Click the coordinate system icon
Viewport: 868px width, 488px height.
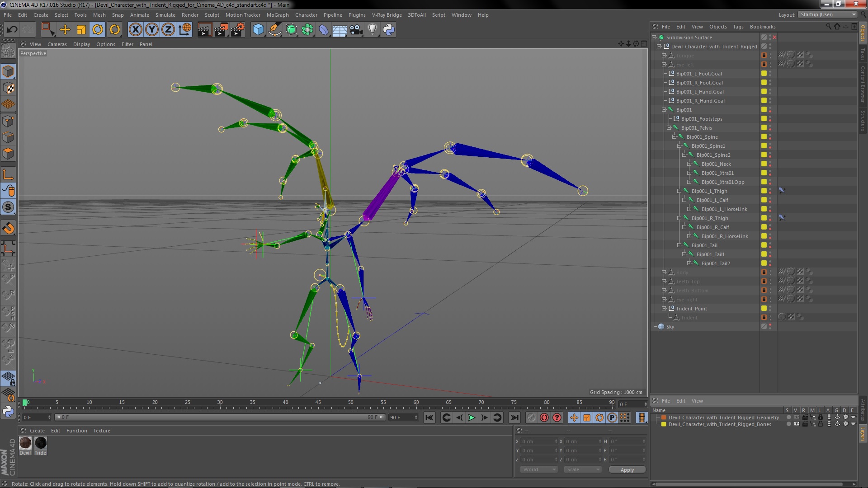coord(184,30)
